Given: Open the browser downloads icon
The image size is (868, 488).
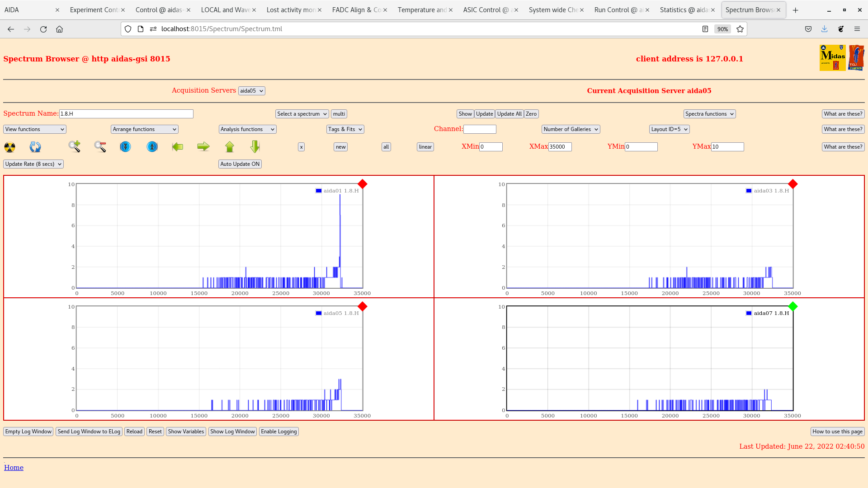Looking at the screenshot, I should (825, 29).
